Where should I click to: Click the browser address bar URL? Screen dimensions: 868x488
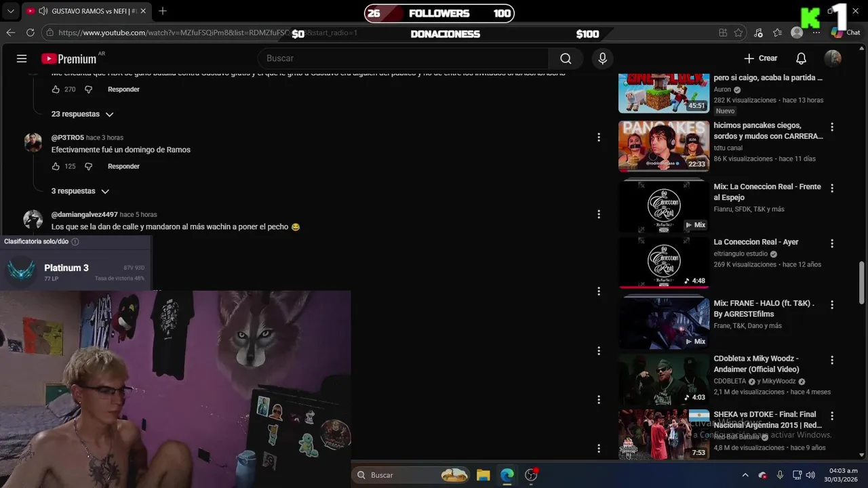pyautogui.click(x=208, y=33)
